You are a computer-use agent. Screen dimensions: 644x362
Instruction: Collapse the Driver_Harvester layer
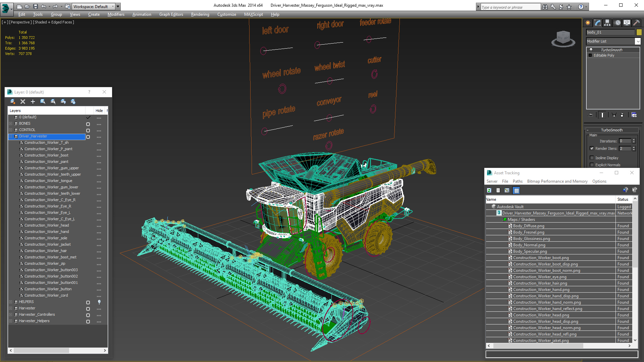coord(11,136)
